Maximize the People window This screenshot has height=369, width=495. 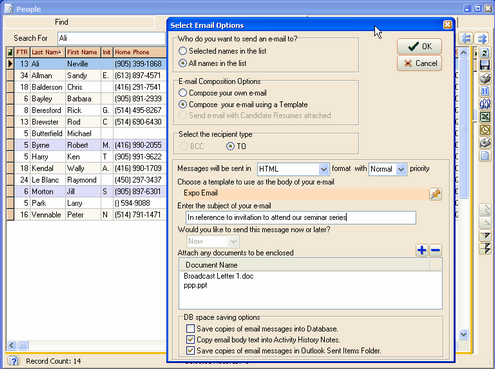[x=478, y=8]
